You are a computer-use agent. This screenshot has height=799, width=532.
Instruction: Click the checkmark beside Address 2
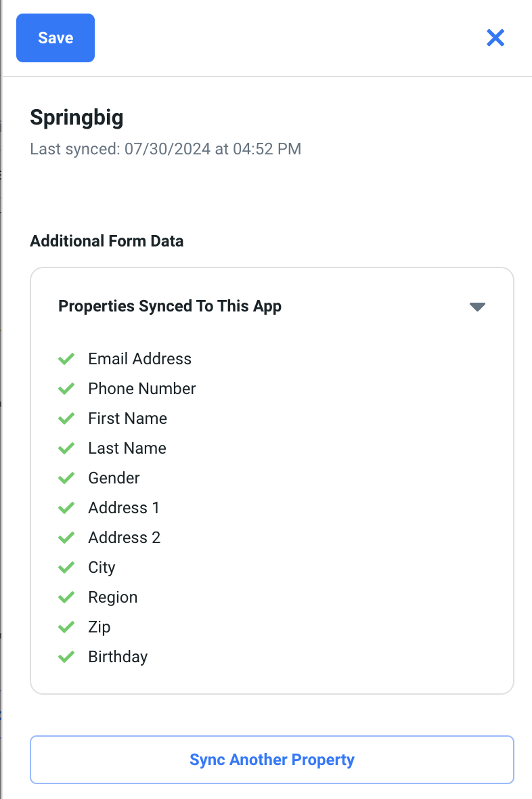click(x=66, y=538)
